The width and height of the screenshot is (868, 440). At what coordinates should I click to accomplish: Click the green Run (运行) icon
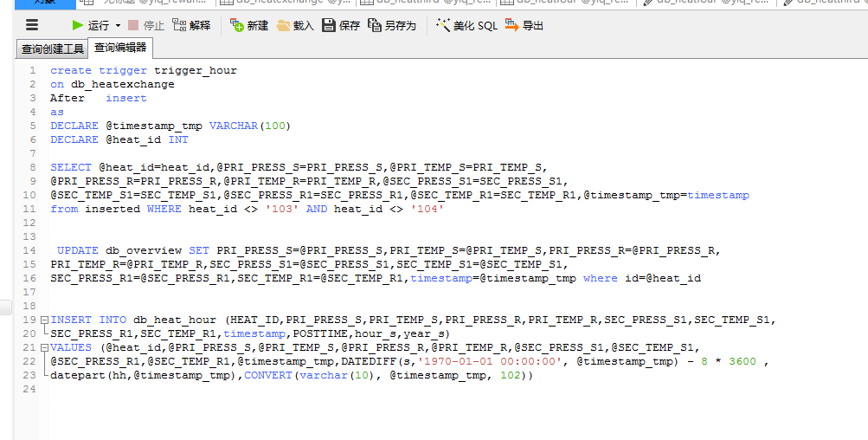pos(78,25)
